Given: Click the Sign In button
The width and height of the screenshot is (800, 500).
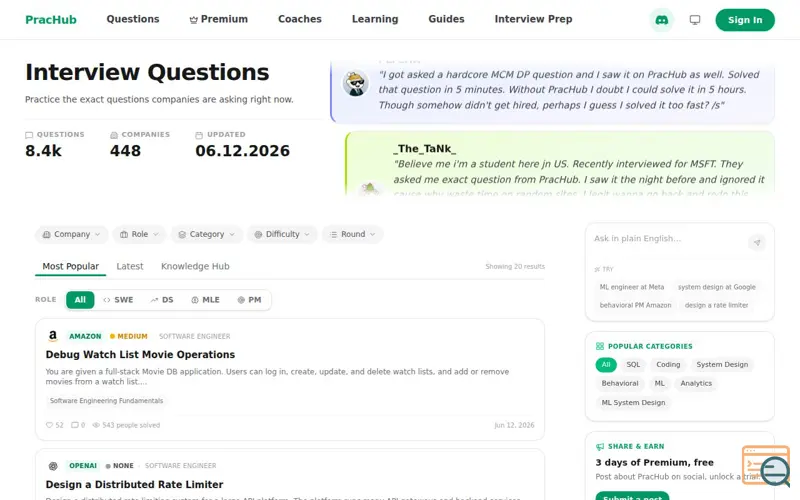Looking at the screenshot, I should point(745,20).
